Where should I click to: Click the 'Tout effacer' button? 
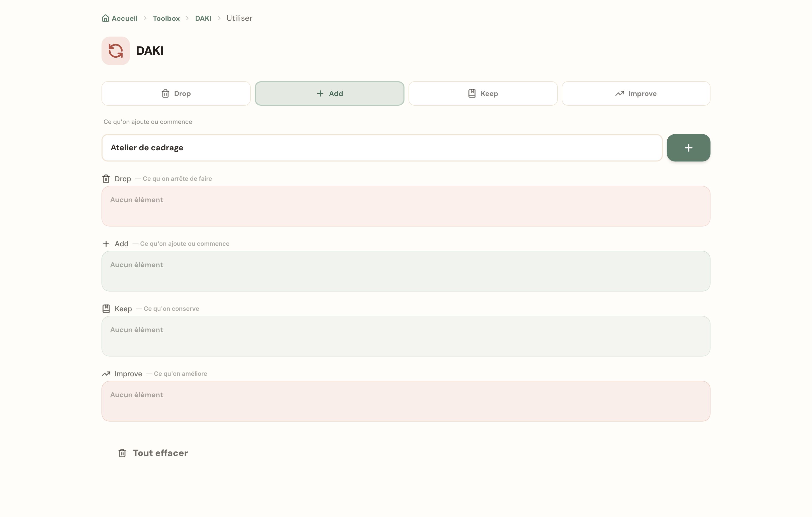(x=153, y=453)
